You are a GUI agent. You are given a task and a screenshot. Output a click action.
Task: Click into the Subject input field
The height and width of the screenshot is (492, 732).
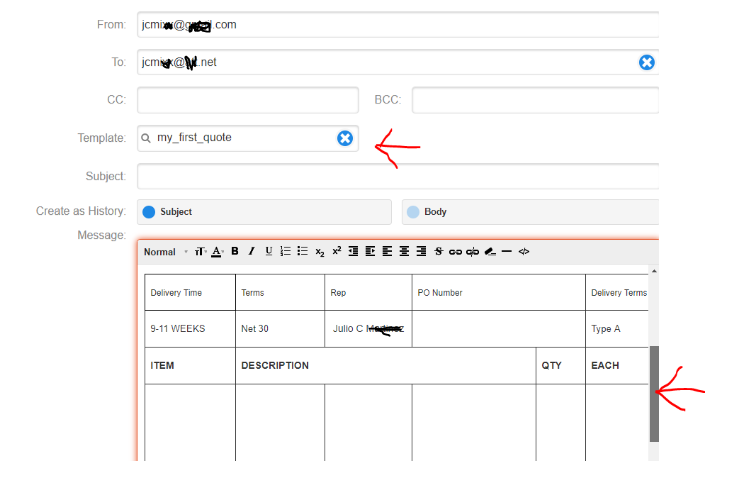click(398, 176)
